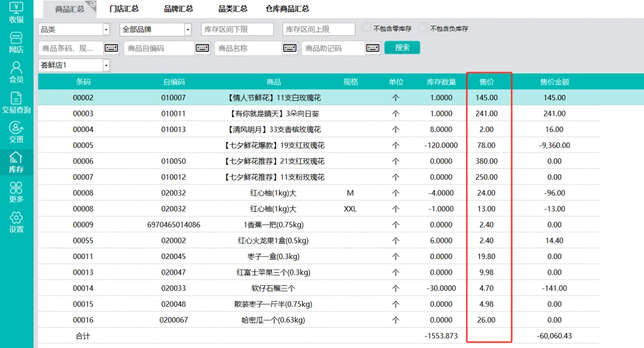
Task: Click keyboard icon beside 商品名称 field
Action: (x=290, y=48)
